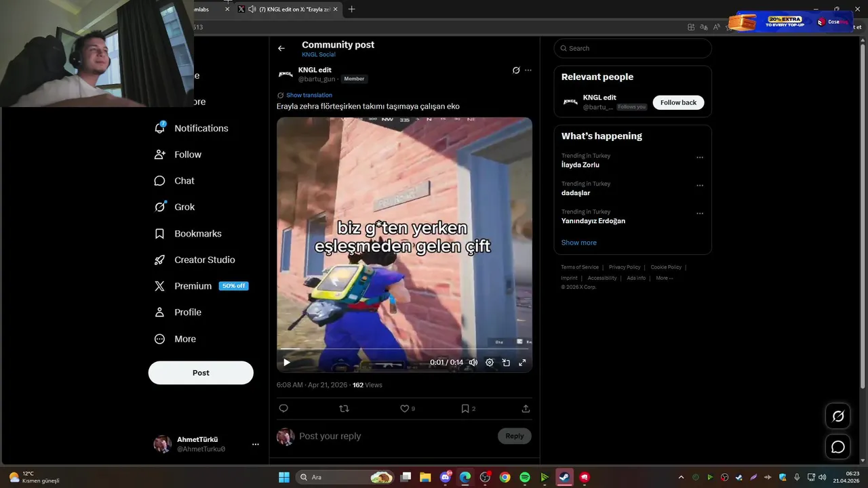Click the video progress bar
868x488 pixels.
(x=404, y=349)
